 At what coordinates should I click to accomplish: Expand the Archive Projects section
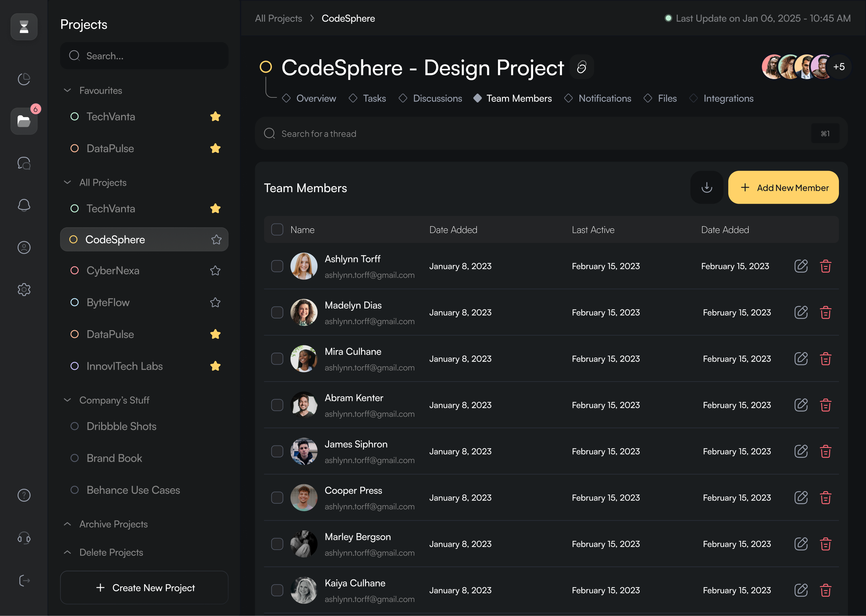tap(68, 524)
